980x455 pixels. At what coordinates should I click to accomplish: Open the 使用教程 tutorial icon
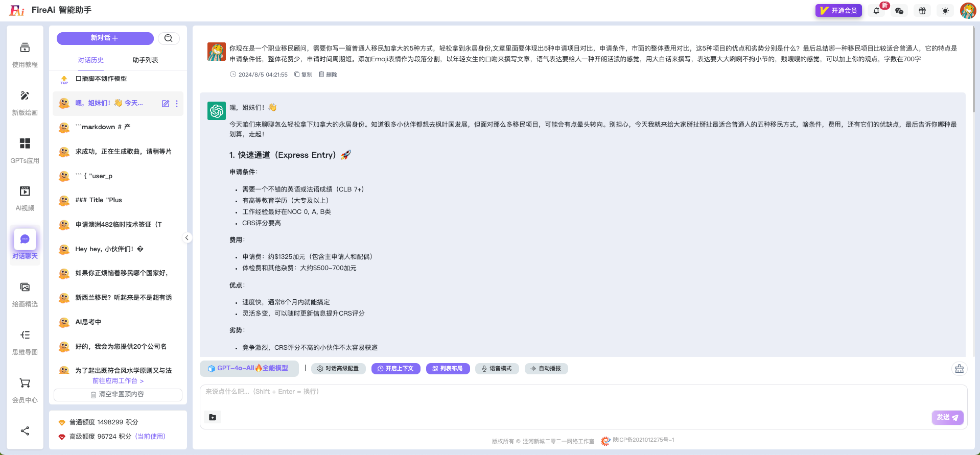click(x=25, y=49)
